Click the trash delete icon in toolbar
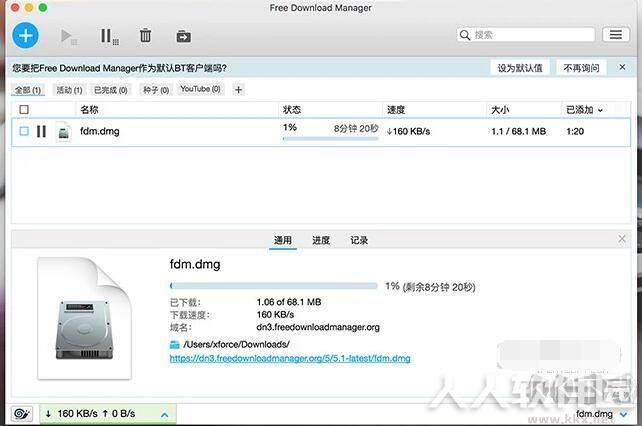 (145, 36)
